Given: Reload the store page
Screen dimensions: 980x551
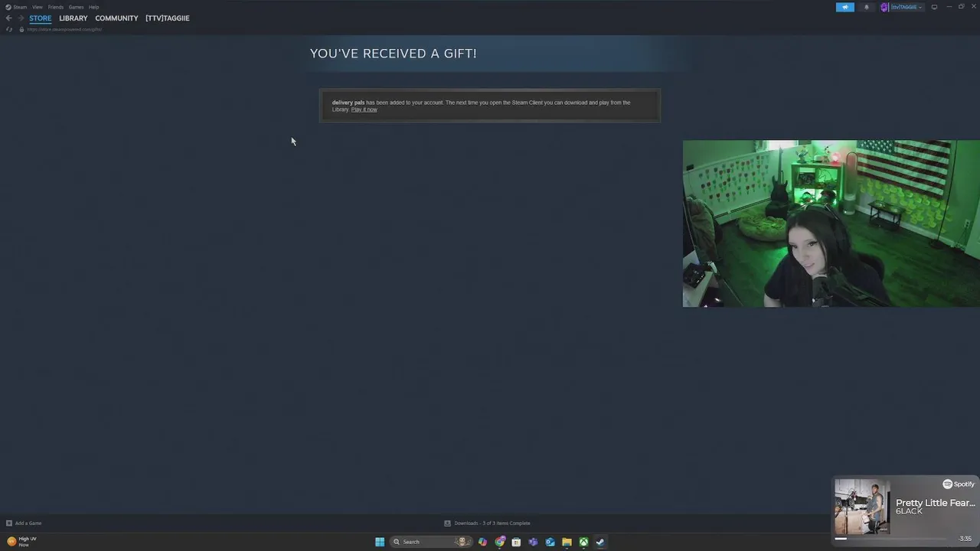Looking at the screenshot, I should [x=9, y=29].
